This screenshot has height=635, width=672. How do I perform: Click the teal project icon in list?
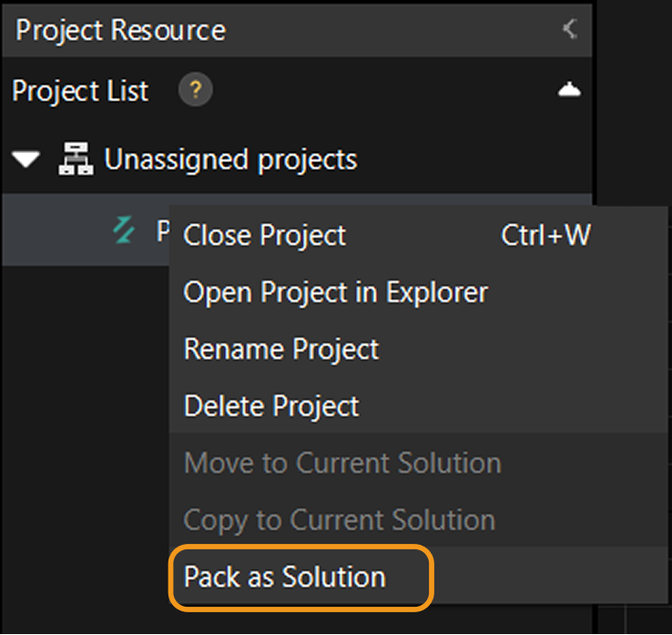click(x=123, y=231)
